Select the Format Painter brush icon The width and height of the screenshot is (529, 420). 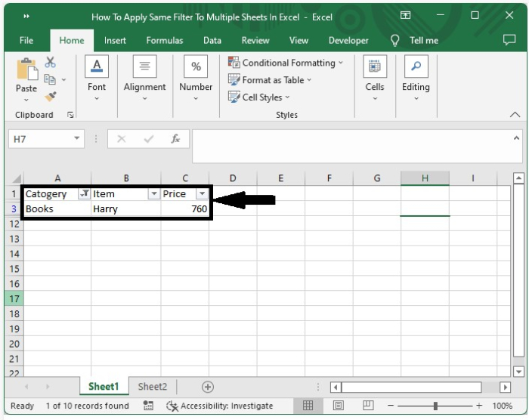[x=51, y=97]
